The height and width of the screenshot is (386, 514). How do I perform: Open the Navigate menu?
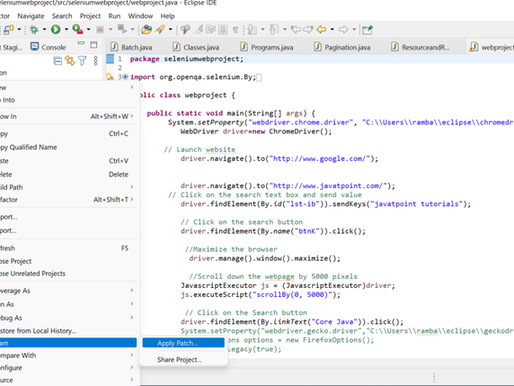[31, 16]
